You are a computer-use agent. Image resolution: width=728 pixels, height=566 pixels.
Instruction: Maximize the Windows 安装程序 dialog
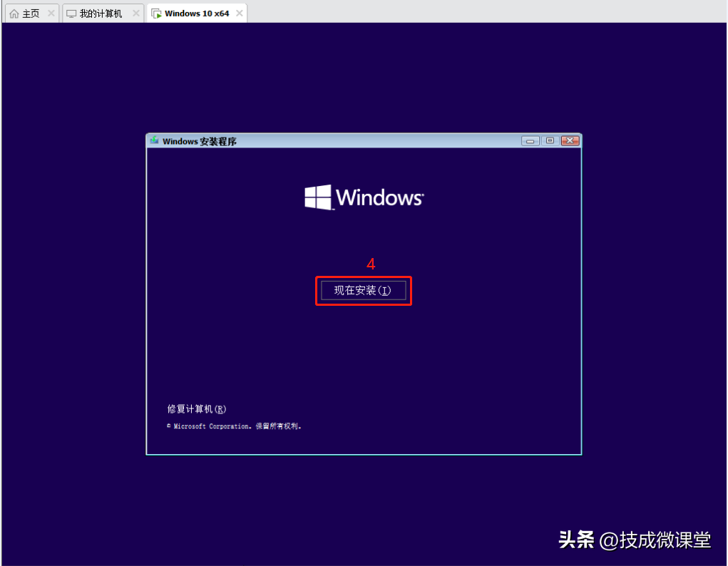550,141
